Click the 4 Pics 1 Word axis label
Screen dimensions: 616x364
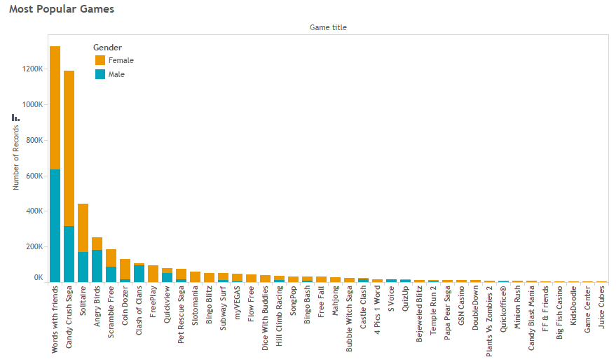377,310
